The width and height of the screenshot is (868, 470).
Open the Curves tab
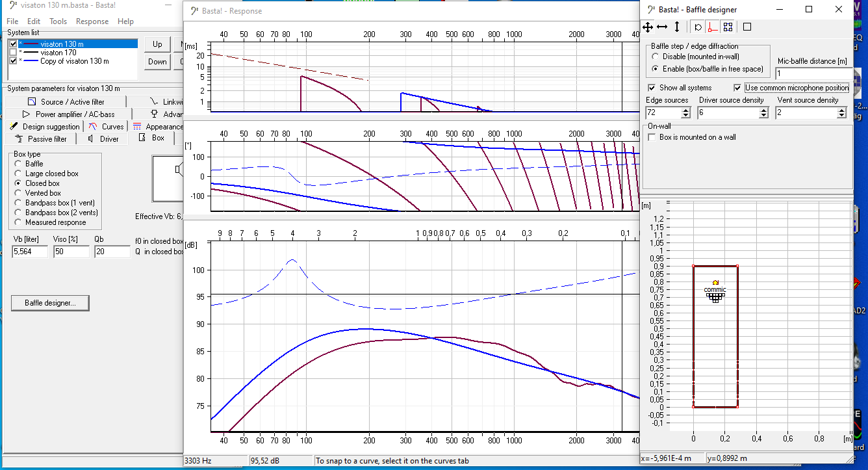click(106, 127)
